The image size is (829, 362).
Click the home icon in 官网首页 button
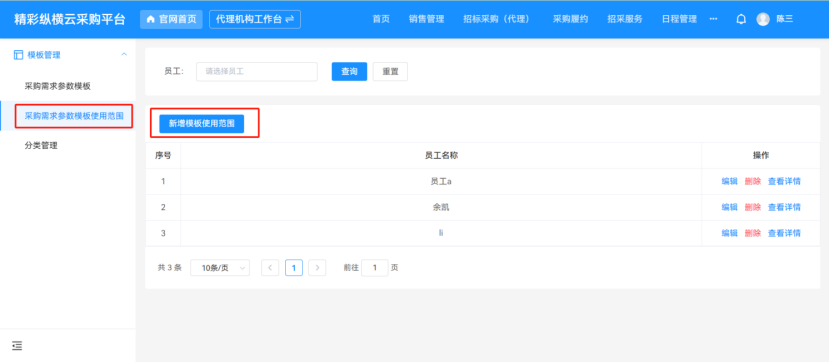pyautogui.click(x=151, y=19)
